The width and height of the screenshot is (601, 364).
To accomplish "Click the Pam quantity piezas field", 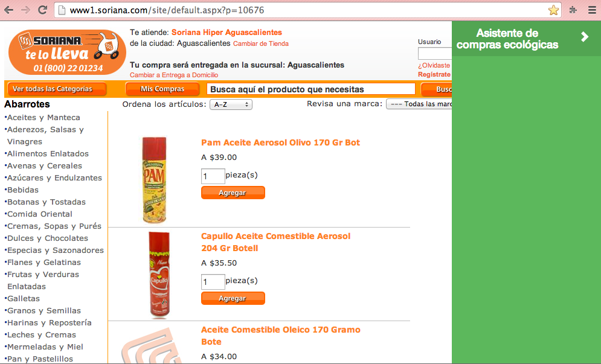I will [x=213, y=176].
